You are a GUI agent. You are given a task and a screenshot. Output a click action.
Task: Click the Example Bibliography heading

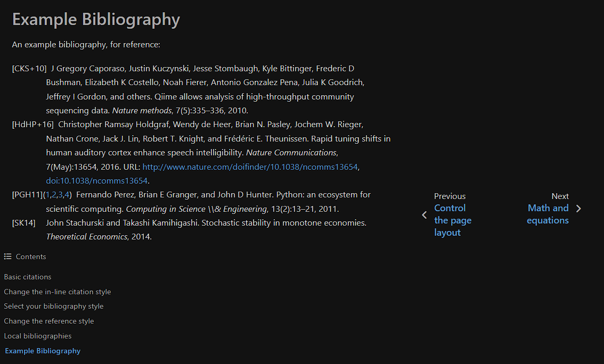tap(96, 19)
